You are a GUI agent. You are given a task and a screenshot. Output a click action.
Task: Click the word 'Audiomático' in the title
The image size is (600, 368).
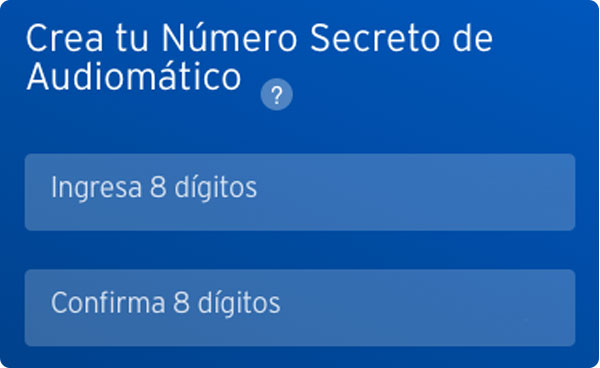(x=134, y=77)
